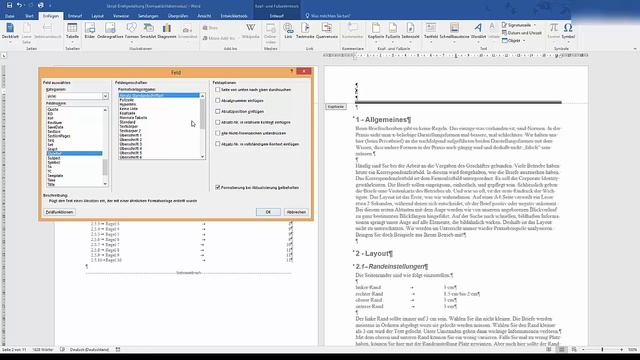Click the zoom slider in status bar
The image size is (640, 360).
(602, 349)
